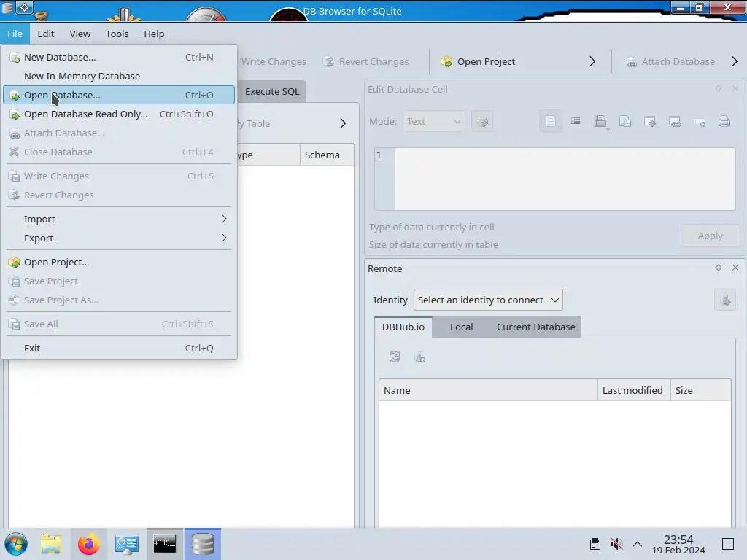The image size is (747, 560).
Task: Click the link icon in cell editor toolbar
Action: click(x=675, y=122)
